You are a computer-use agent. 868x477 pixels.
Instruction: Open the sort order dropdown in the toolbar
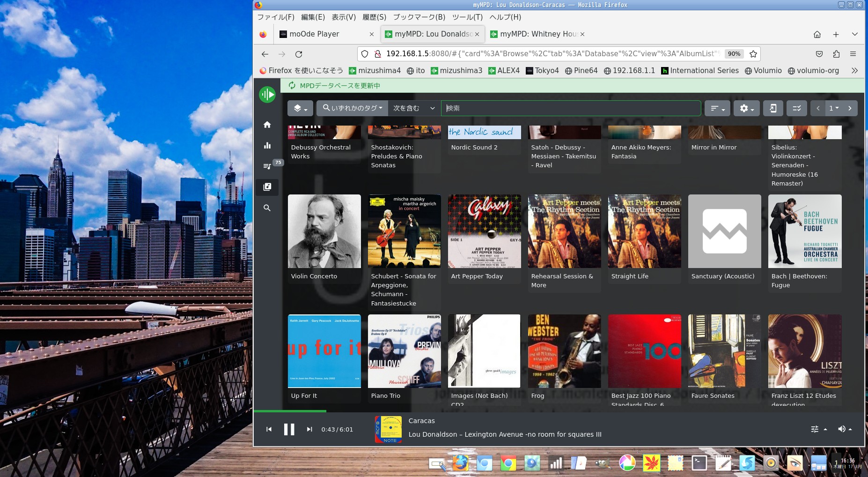717,108
